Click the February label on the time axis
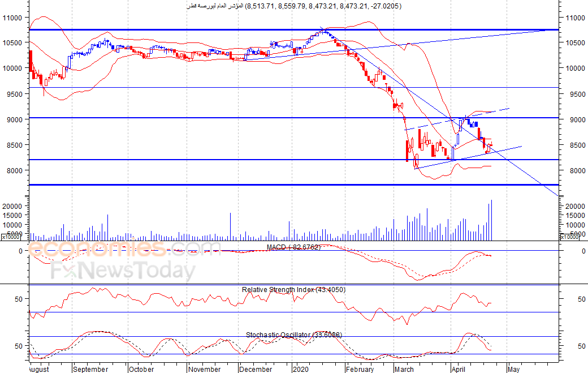Image resolution: width=588 pixels, height=373 pixels. (360, 369)
